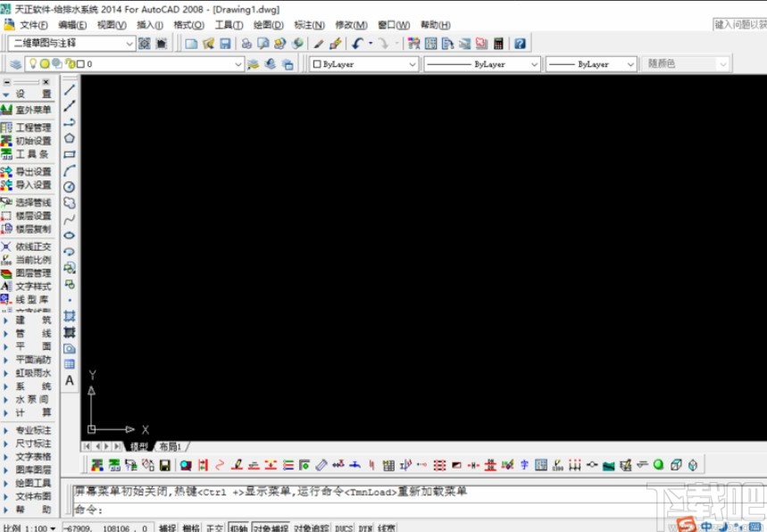The height and width of the screenshot is (532, 767).
Task: Click 初始设置 in side menu
Action: (28, 141)
